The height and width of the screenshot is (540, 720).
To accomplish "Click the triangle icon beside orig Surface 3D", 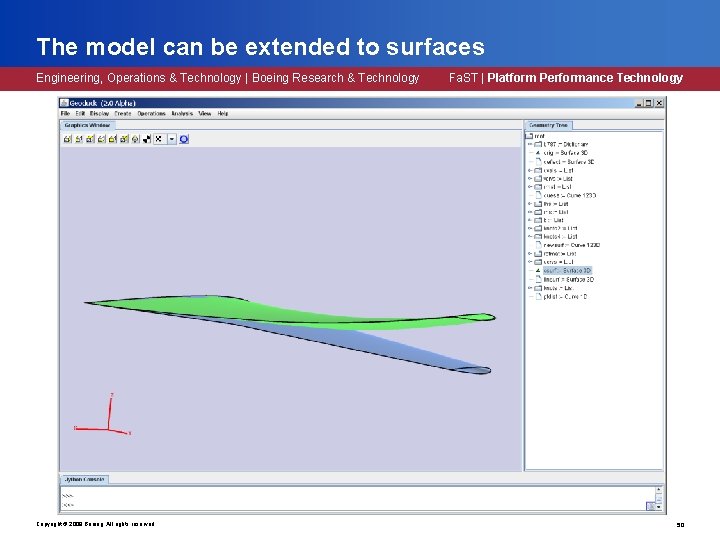I will click(x=538, y=152).
